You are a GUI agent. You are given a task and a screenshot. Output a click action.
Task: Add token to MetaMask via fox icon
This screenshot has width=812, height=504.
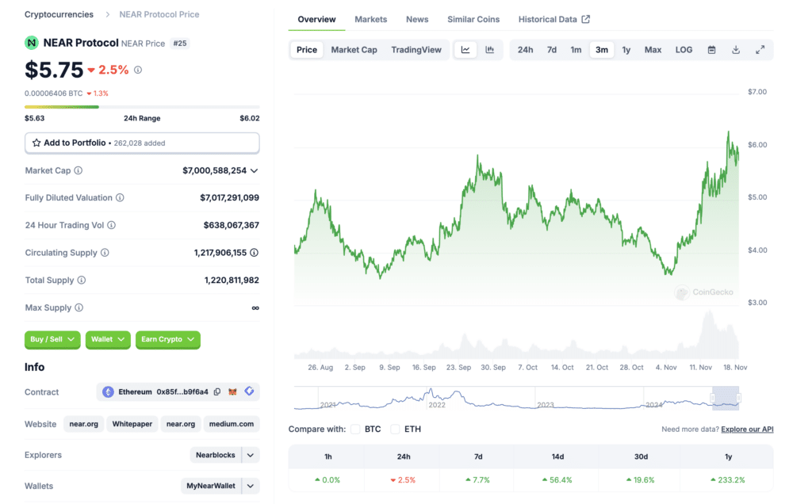click(x=232, y=391)
